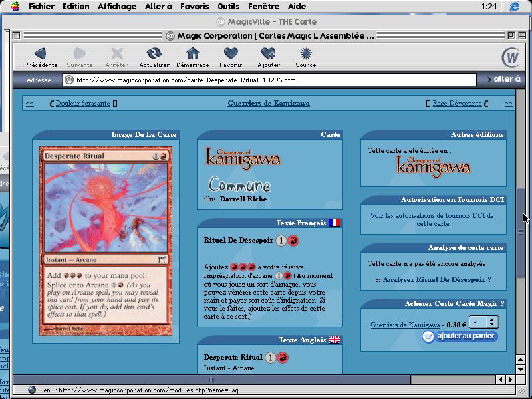Viewport: 532px width, 399px height.
Task: Add page to favorites with Ajouter
Action: coord(269,57)
